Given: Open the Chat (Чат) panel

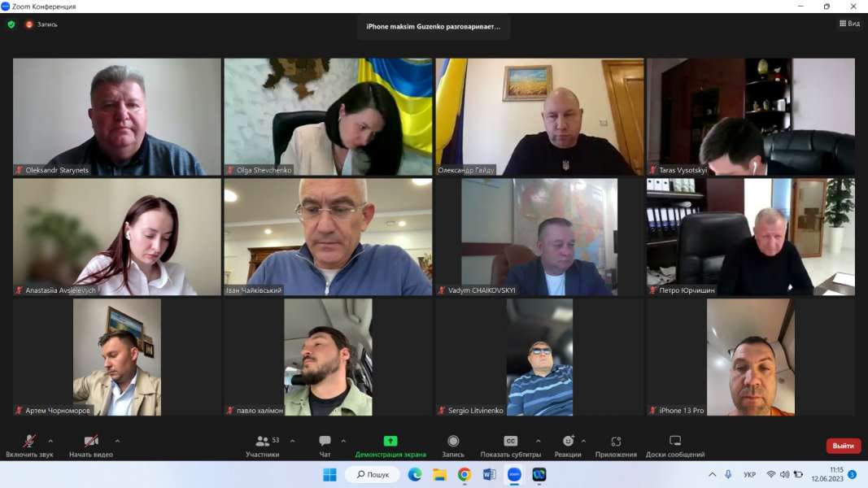Looking at the screenshot, I should pyautogui.click(x=325, y=444).
